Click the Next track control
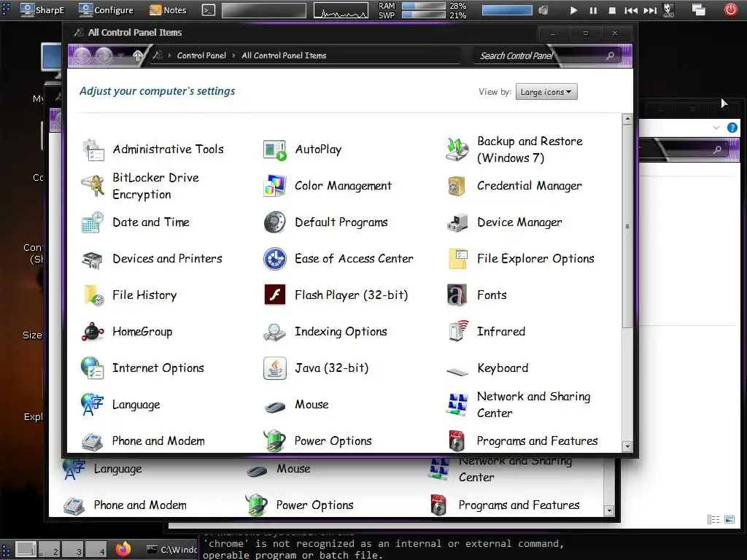Screen dimensions: 747x560 pyautogui.click(x=650, y=10)
